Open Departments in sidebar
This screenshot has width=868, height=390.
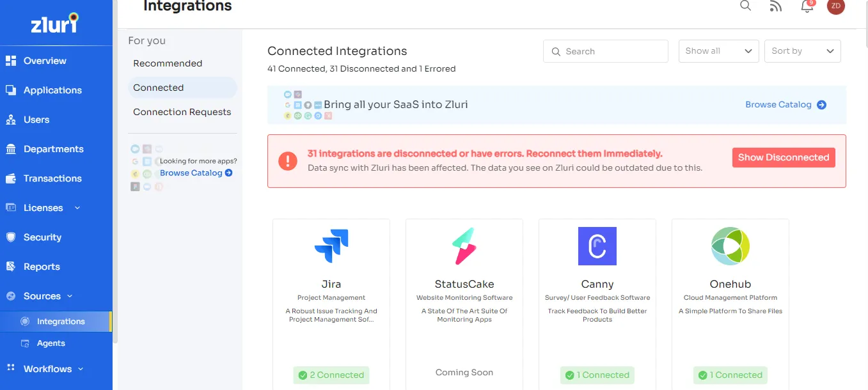[x=54, y=149]
